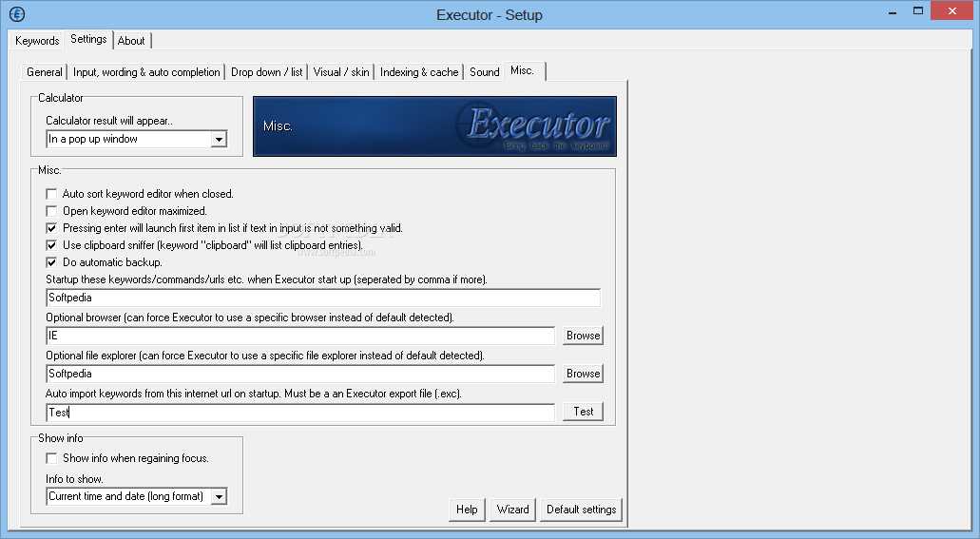Toggle Do automatic backup checkbox
The height and width of the screenshot is (539, 980).
coord(51,262)
